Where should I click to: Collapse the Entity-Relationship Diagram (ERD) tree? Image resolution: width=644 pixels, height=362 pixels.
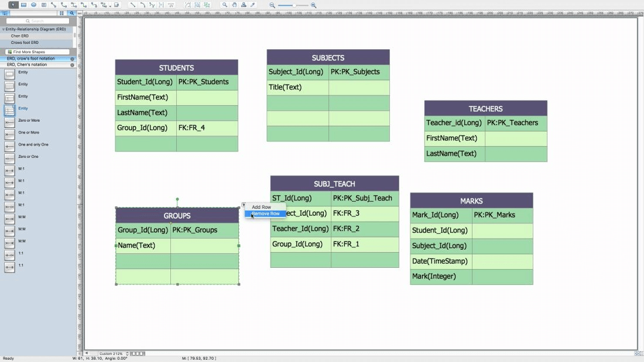[x=4, y=30]
